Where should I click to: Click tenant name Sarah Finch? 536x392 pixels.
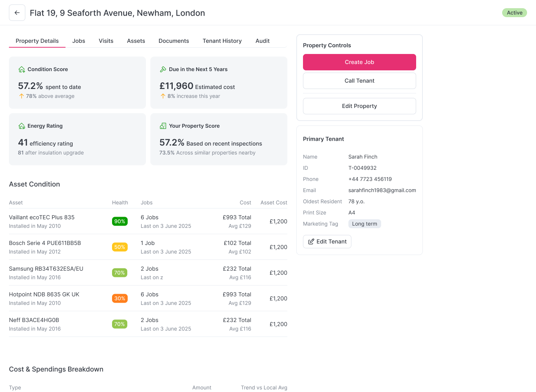(363, 157)
